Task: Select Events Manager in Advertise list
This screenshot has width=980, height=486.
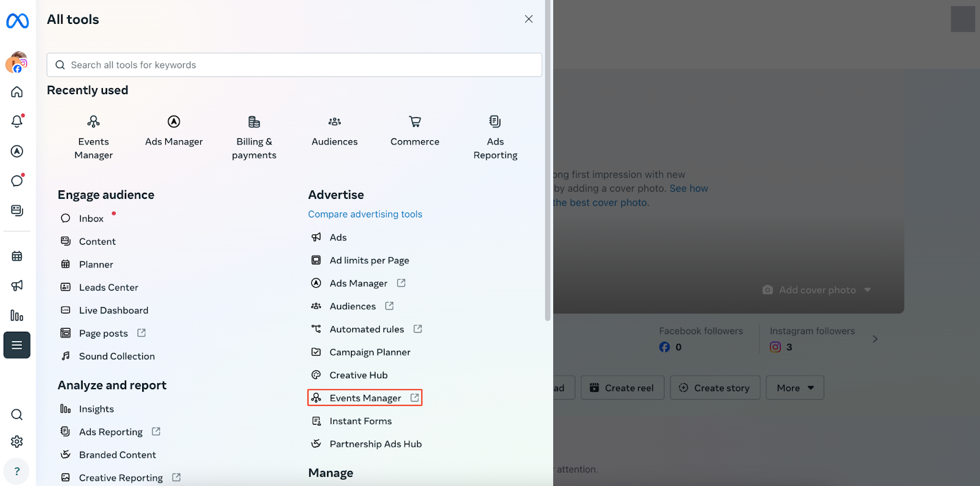Action: [x=365, y=398]
